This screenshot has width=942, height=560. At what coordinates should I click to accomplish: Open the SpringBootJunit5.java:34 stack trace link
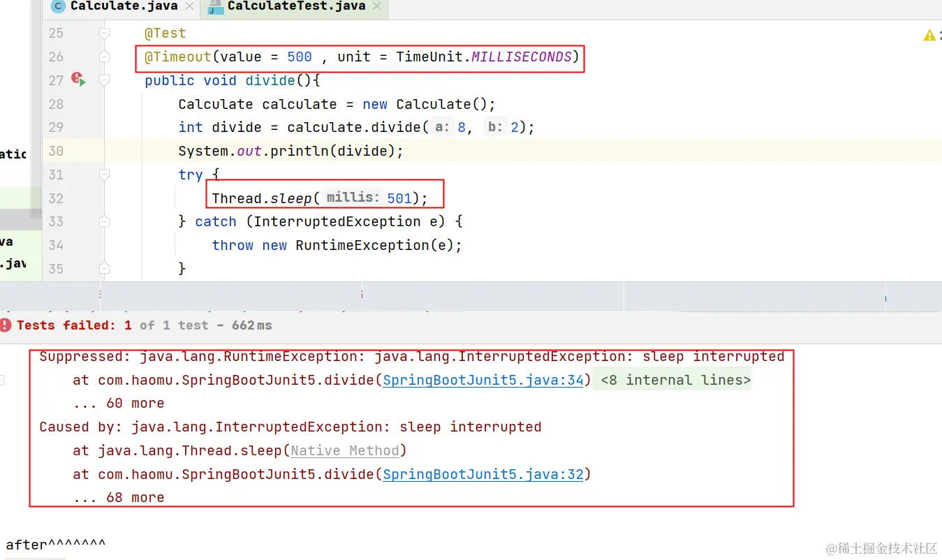483,380
